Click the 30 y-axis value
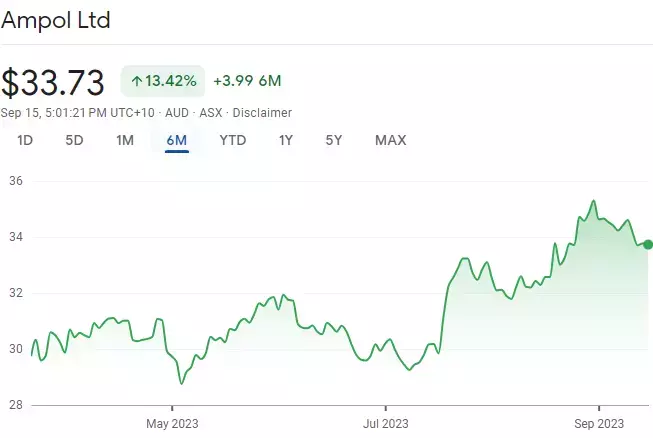Screen dimensions: 653x438 coord(16,349)
